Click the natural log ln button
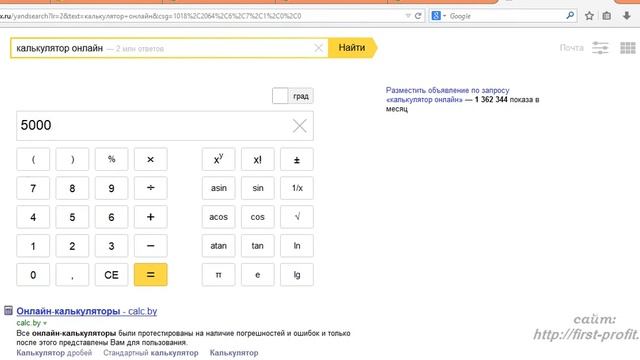This screenshot has height=360, width=640. 297,246
